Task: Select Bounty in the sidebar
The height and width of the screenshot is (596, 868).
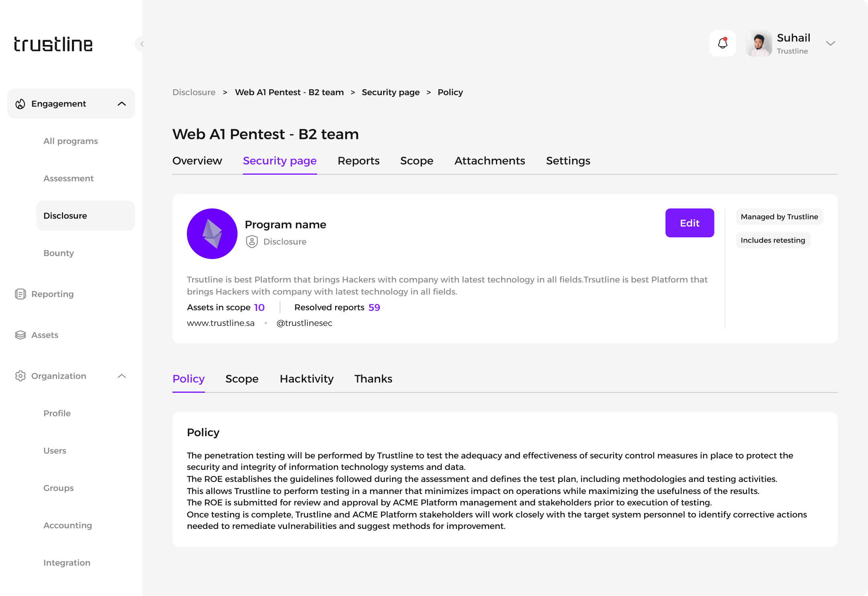Action: tap(59, 253)
